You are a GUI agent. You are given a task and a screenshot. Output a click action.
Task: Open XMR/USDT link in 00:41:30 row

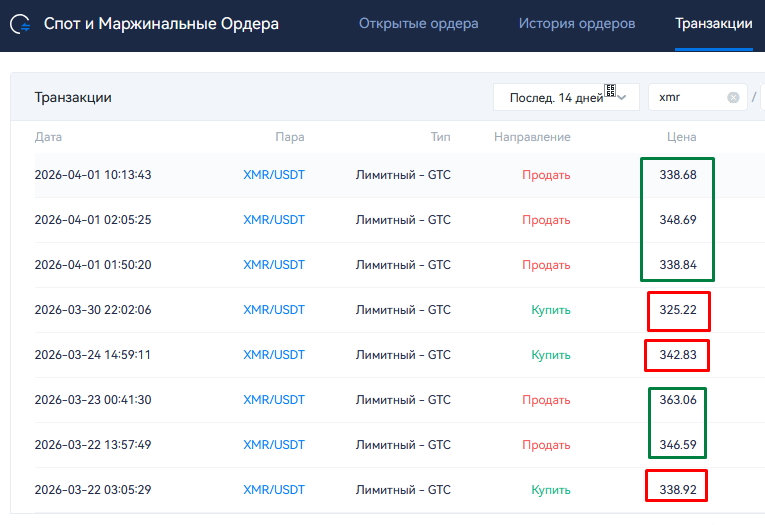[274, 400]
